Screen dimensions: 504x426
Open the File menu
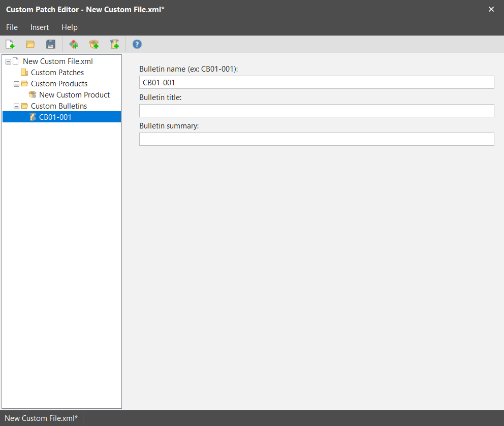12,27
